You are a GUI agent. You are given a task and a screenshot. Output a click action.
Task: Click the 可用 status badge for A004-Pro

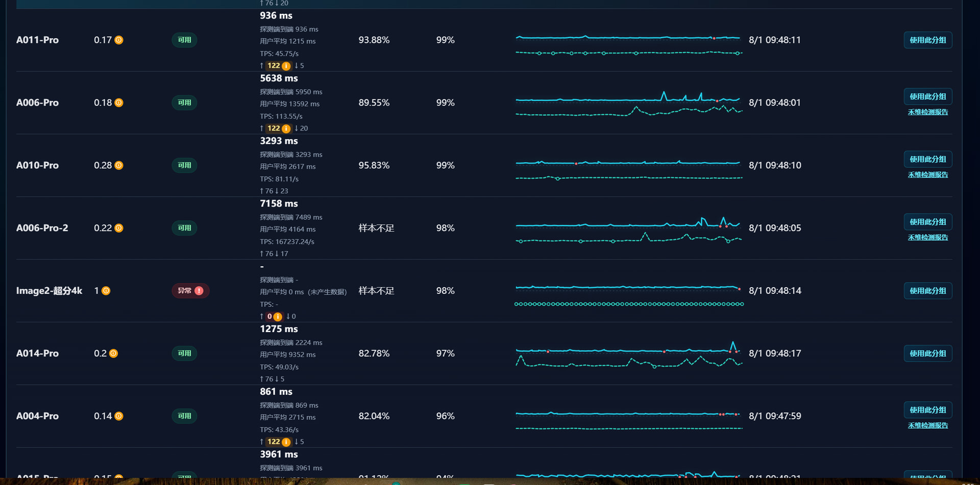point(184,416)
